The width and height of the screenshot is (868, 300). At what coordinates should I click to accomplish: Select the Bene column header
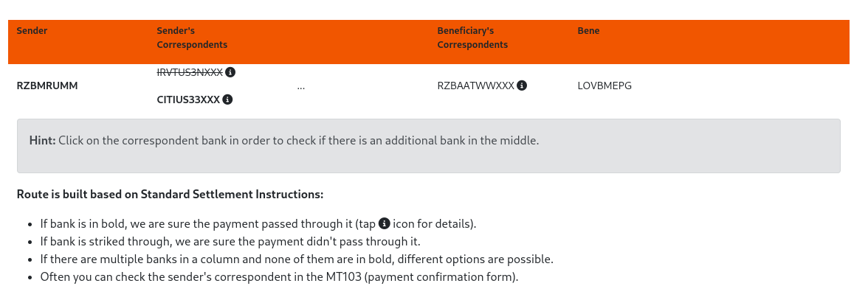588,31
